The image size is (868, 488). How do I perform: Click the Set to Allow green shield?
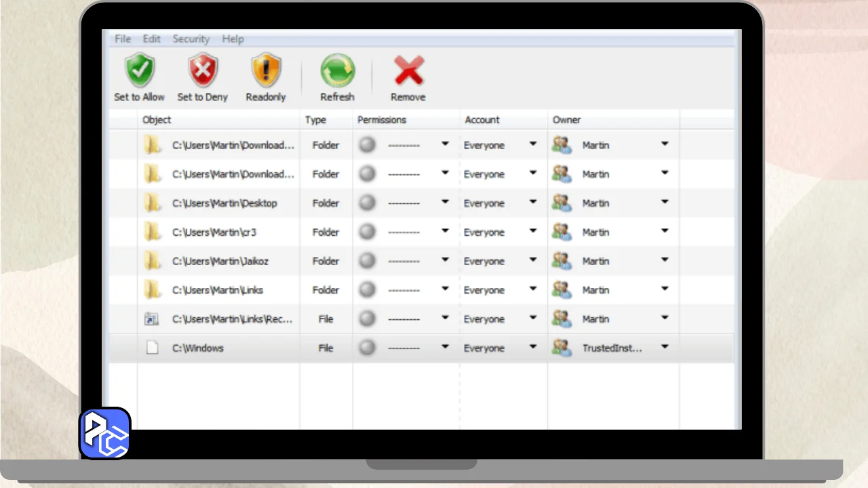click(x=140, y=70)
